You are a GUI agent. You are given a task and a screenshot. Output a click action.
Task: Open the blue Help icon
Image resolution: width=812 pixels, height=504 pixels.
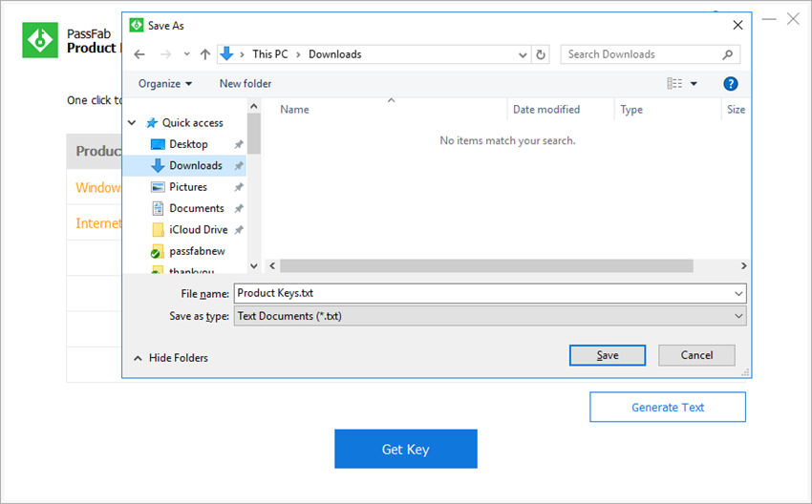[730, 84]
